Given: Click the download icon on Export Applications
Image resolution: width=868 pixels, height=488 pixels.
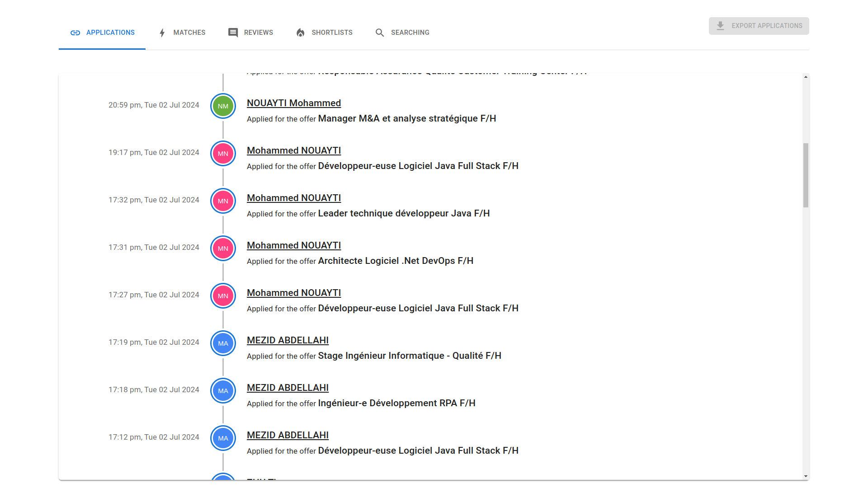Looking at the screenshot, I should (x=720, y=26).
